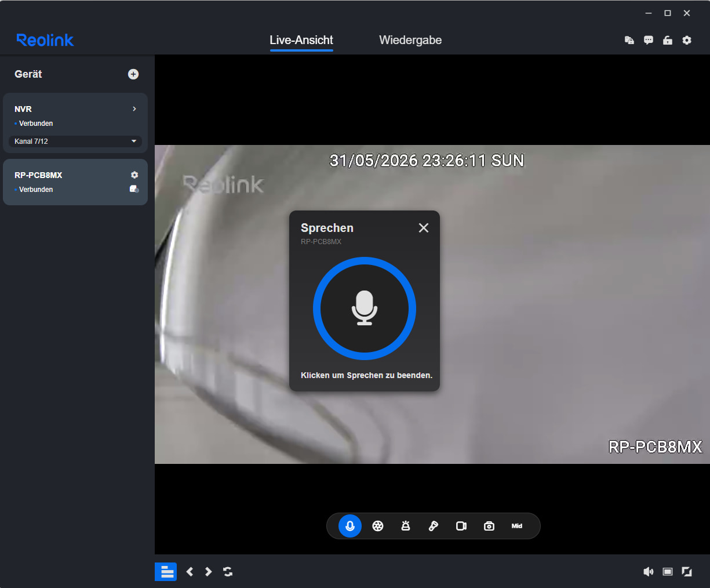This screenshot has width=710, height=588.
Task: Toggle the device list sidebar button
Action: click(166, 572)
